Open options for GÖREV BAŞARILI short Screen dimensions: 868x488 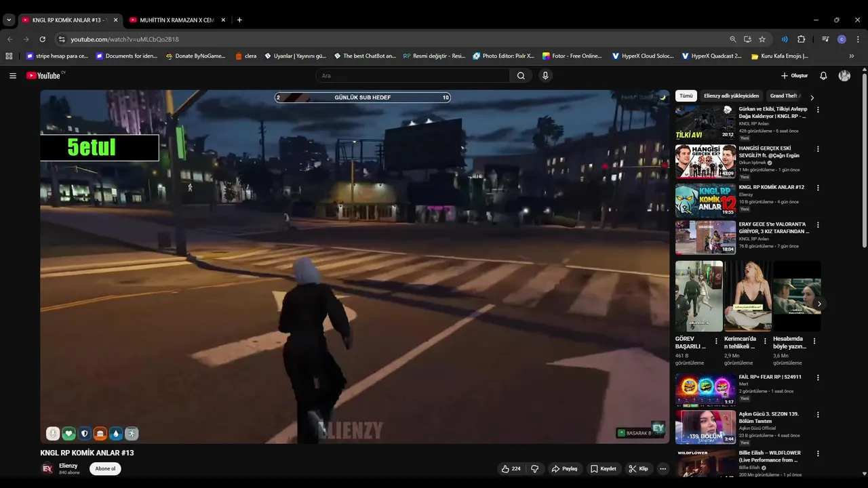click(x=716, y=341)
